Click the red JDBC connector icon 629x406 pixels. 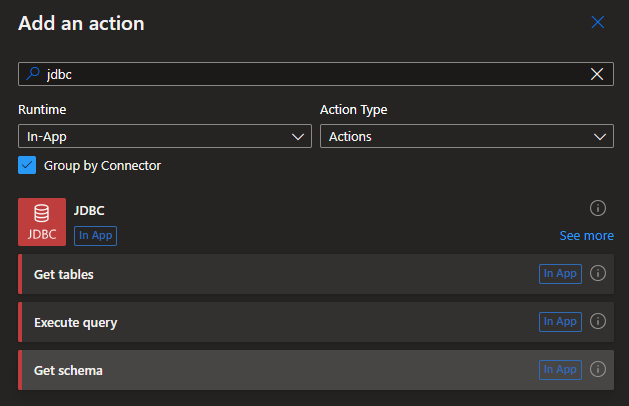tap(42, 222)
